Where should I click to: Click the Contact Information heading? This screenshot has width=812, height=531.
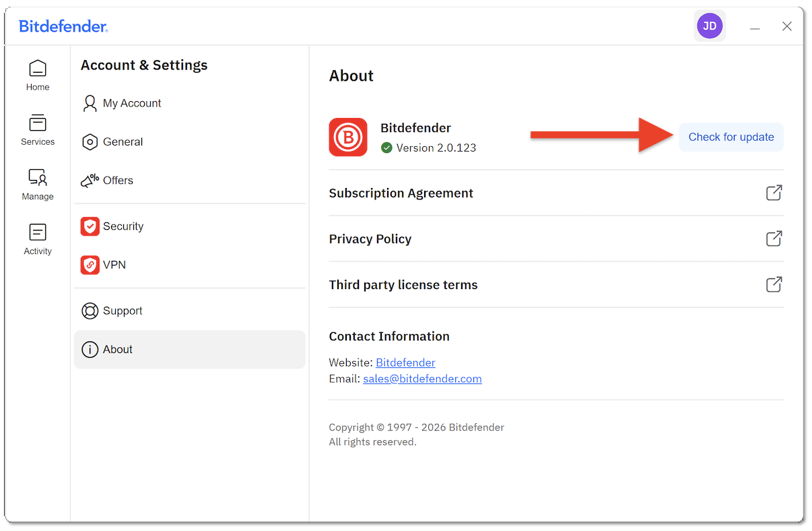(x=389, y=336)
